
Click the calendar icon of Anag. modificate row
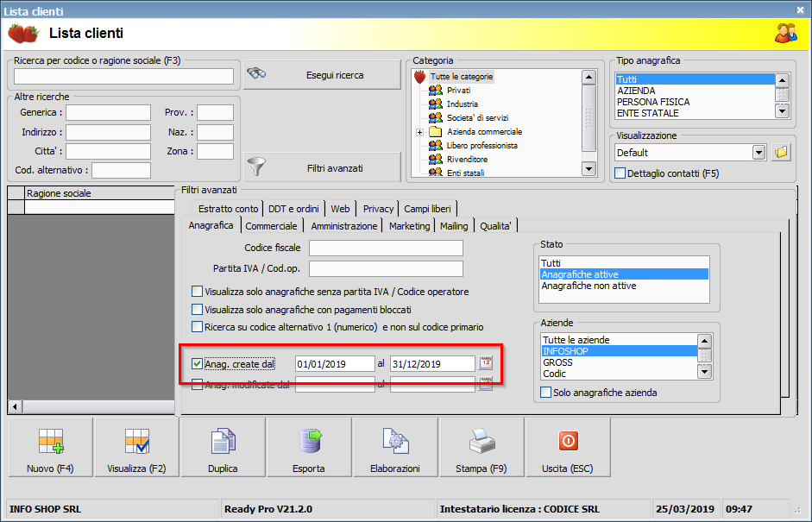pos(485,384)
